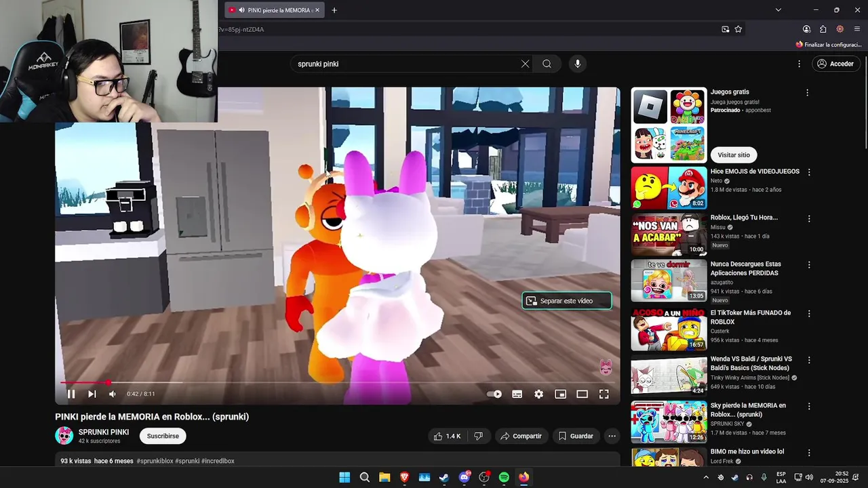Click the Compartir share button

coord(521,436)
